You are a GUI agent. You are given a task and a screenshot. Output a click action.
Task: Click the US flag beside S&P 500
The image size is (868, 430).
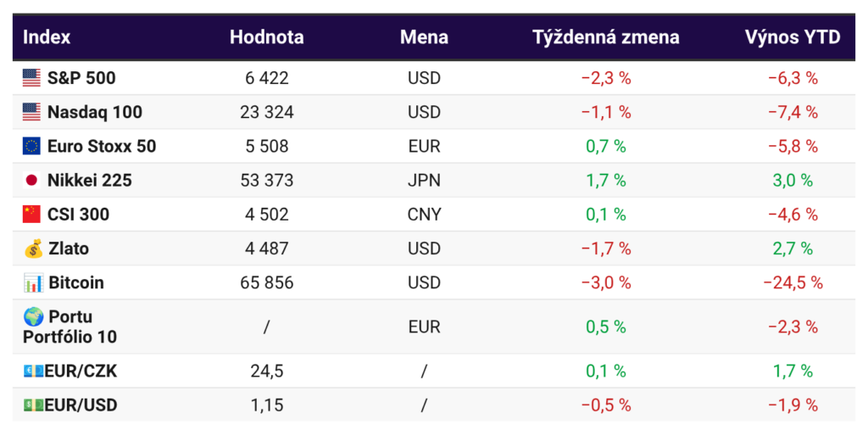[31, 78]
